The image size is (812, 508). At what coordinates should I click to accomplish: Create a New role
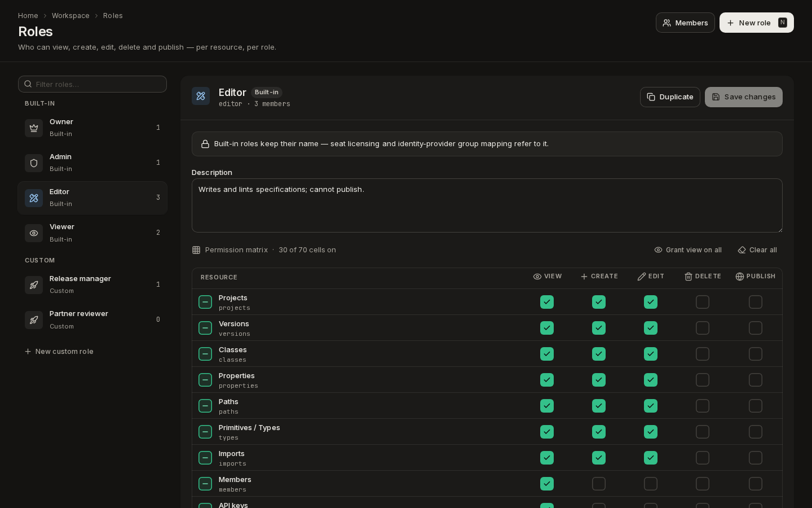pos(757,23)
